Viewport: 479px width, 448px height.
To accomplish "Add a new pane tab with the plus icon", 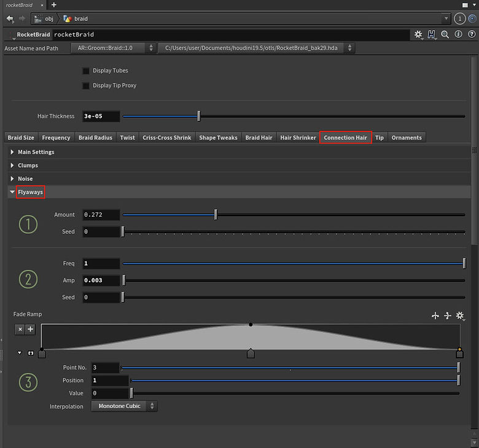I will point(54,4).
